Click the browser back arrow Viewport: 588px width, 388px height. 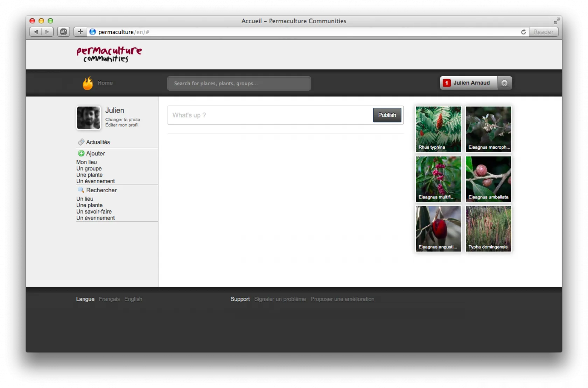(x=36, y=32)
